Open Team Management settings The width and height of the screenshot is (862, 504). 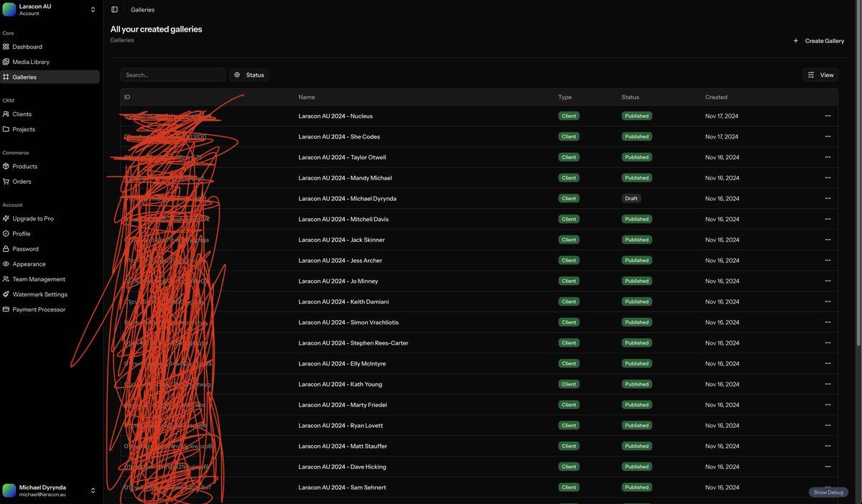tap(50, 279)
